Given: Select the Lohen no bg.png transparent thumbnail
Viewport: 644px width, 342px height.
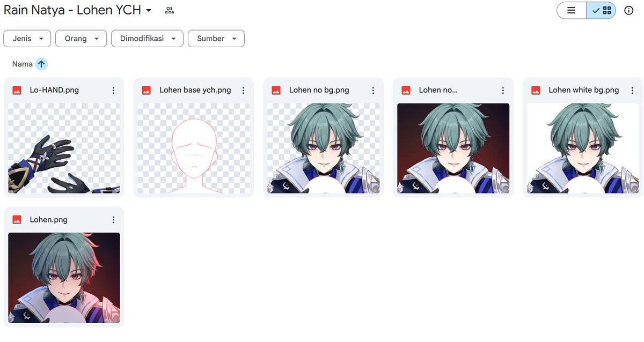Looking at the screenshot, I should coord(324,148).
